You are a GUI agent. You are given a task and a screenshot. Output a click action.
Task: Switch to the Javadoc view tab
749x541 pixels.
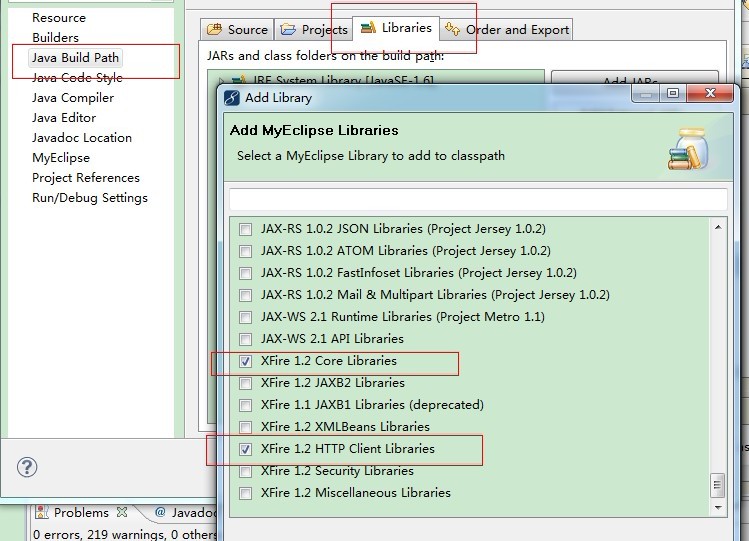coord(185,512)
